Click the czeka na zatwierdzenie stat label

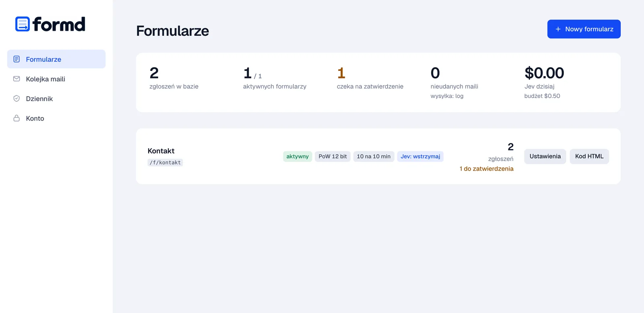(370, 86)
